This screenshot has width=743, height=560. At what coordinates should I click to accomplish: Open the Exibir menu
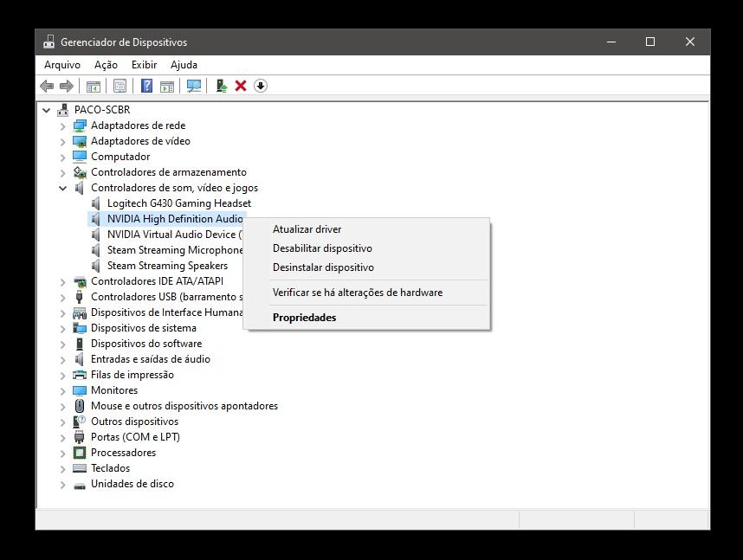[x=144, y=65]
